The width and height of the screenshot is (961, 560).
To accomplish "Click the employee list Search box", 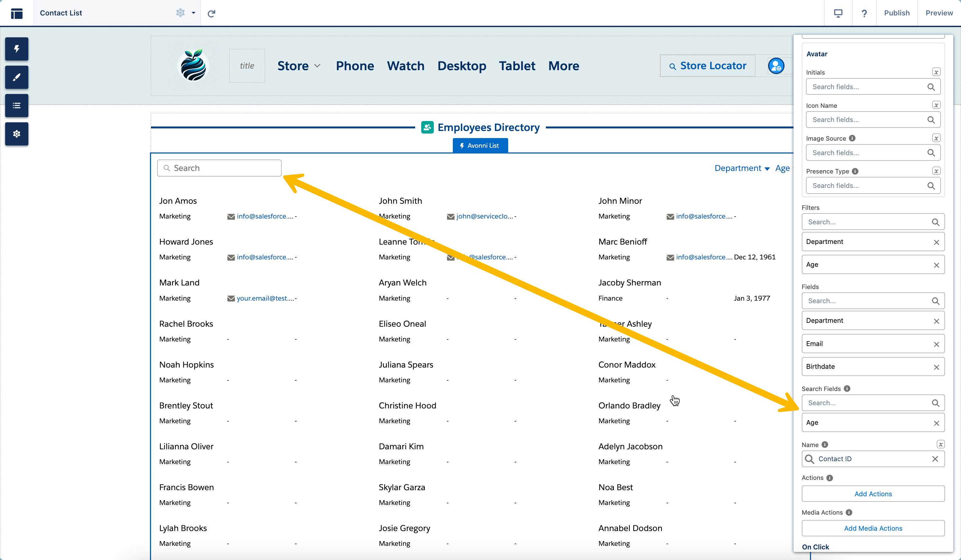I will [x=219, y=168].
